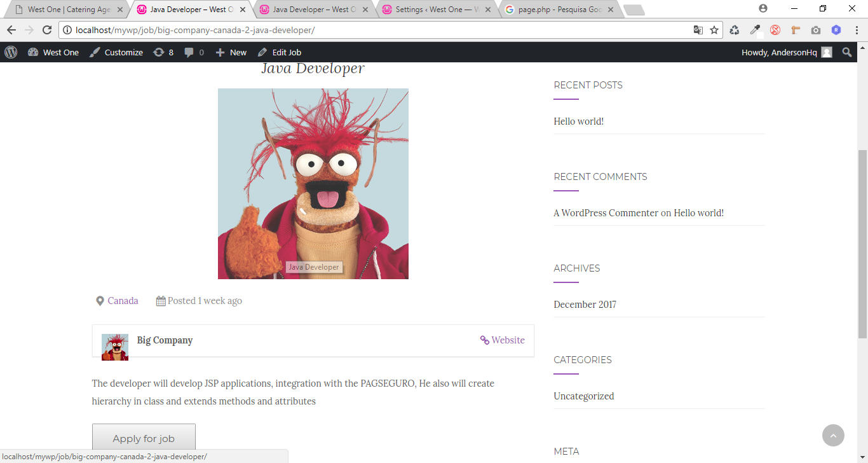868x463 pixels.
Task: Open West One dashboard in admin bar
Action: pos(53,52)
